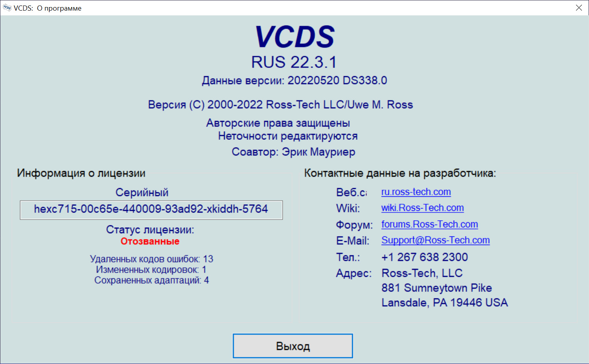Click the Измененных кодировок counter

[x=151, y=270]
